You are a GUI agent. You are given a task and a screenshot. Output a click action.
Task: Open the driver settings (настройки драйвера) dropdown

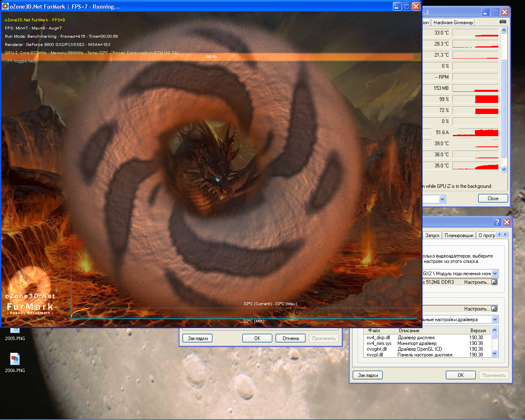click(x=495, y=320)
